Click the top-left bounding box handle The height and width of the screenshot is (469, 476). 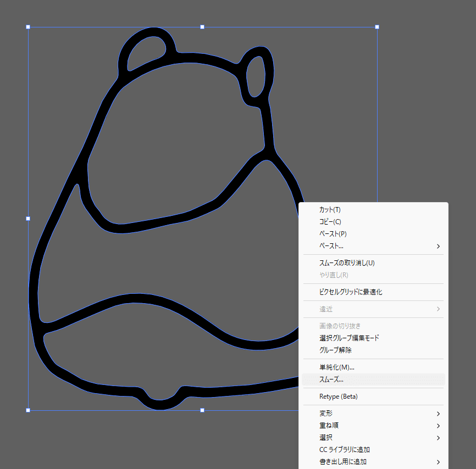(28, 27)
